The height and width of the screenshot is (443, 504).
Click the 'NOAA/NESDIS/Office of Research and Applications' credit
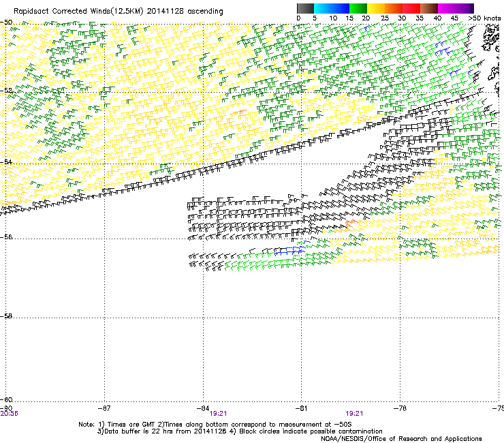click(401, 439)
